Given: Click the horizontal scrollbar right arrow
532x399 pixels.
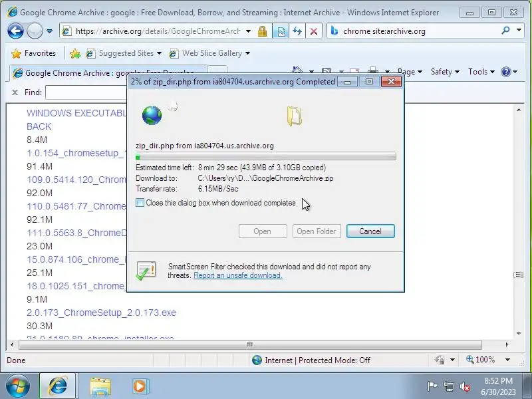Looking at the screenshot, I should click(x=507, y=344).
